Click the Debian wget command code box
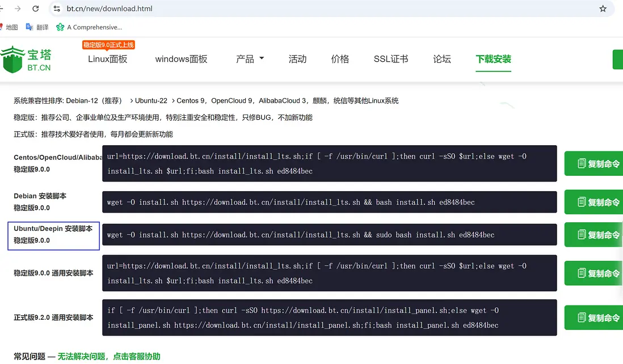Screen dimensions: 623x364 [x=330, y=202]
